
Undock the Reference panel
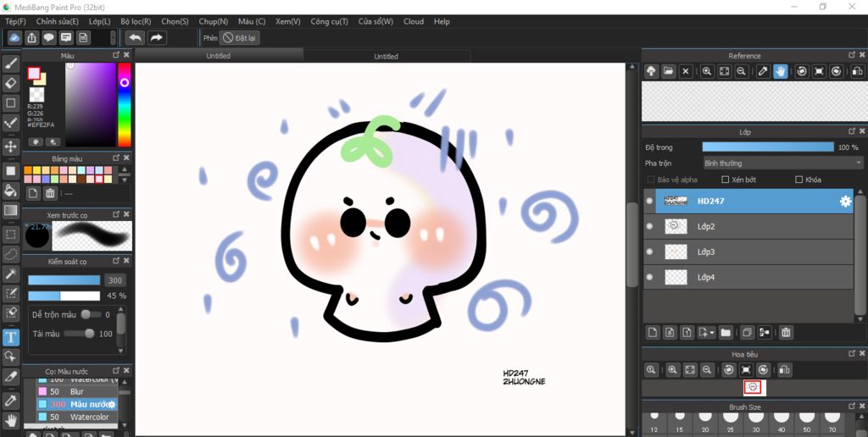852,55
